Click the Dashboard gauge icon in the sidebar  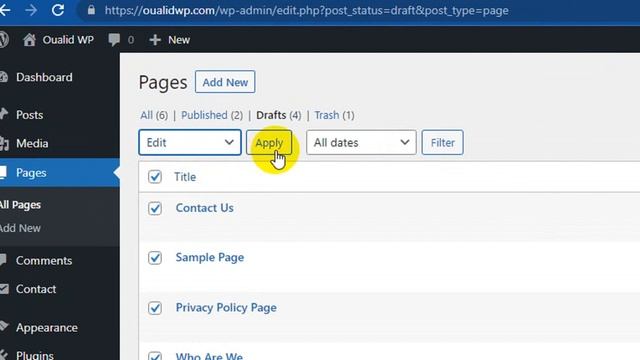pos(4,77)
